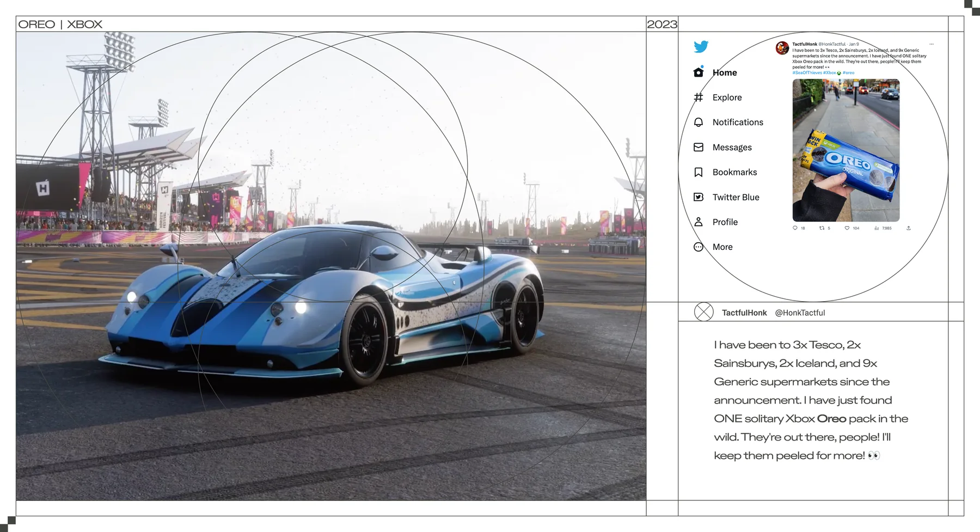This screenshot has width=980, height=532.
Task: Click the OREO | XBOX title
Action: pos(60,24)
